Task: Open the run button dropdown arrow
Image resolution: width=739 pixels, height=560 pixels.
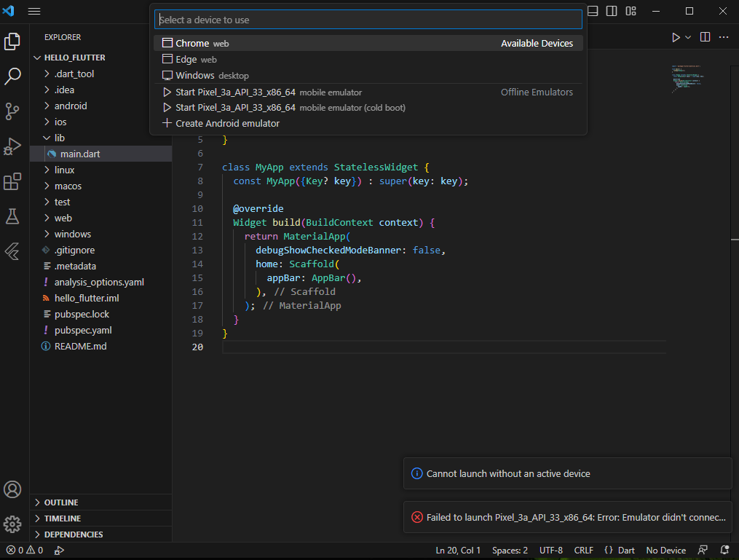Action: 688,37
